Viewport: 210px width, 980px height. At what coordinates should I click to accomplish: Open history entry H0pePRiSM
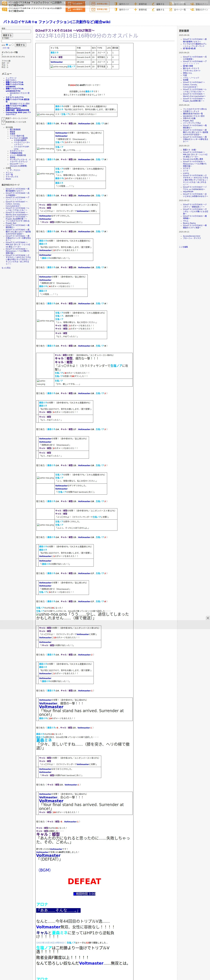coord(188,192)
